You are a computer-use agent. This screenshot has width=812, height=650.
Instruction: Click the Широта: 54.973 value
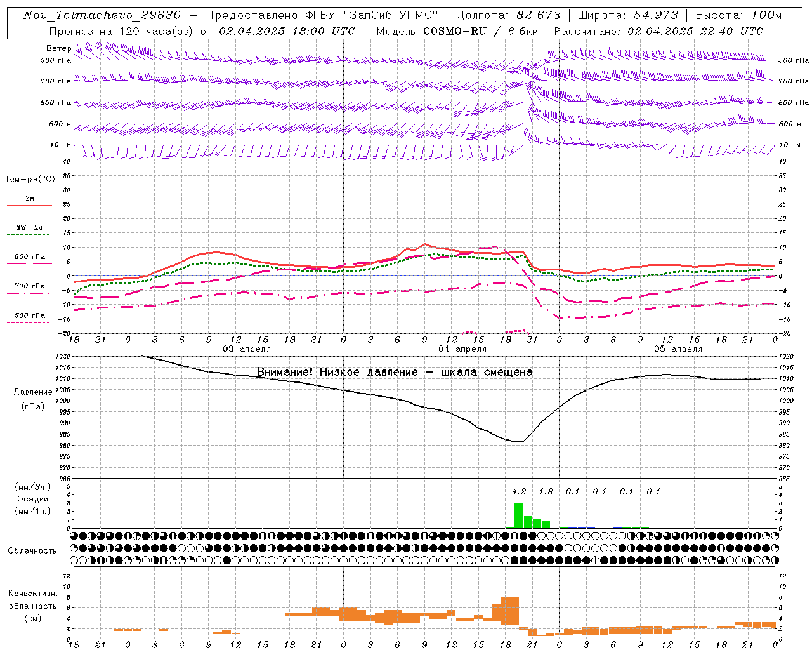(628, 15)
